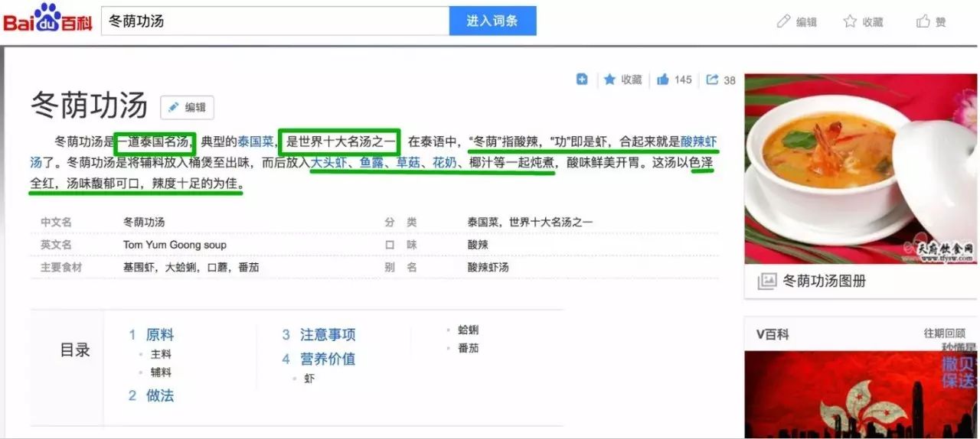
Task: Open the 鱼露 link
Action: pyautogui.click(x=372, y=162)
